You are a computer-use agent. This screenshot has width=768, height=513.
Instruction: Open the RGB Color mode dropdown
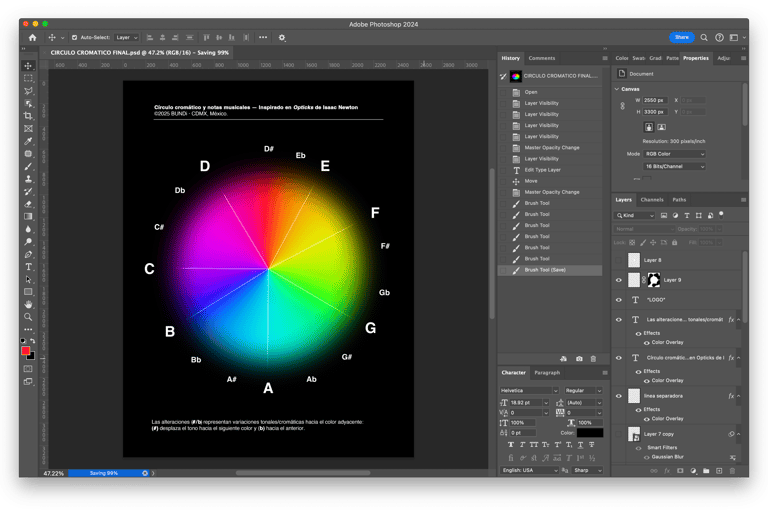click(x=672, y=154)
